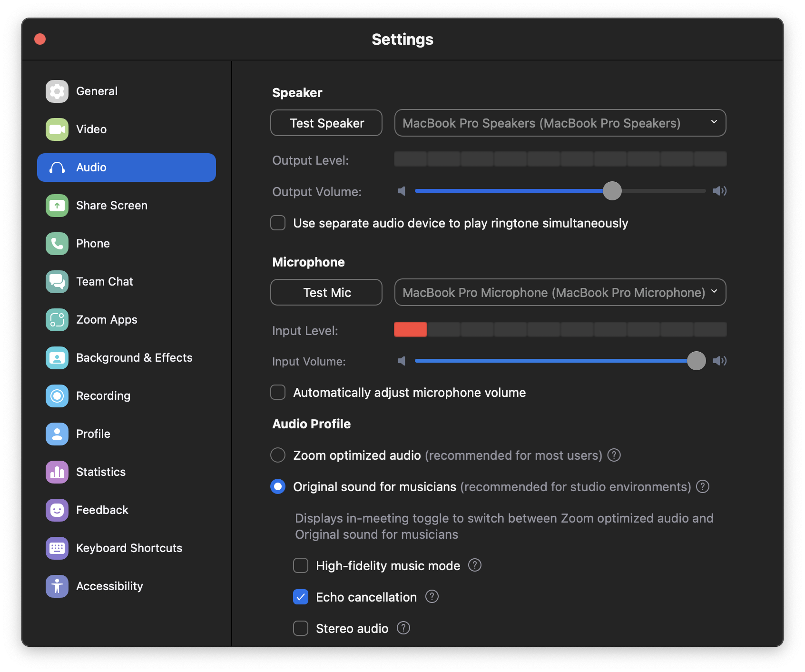Image resolution: width=805 pixels, height=672 pixels.
Task: Enable separate audio device for ringtone checkbox
Action: [x=278, y=223]
